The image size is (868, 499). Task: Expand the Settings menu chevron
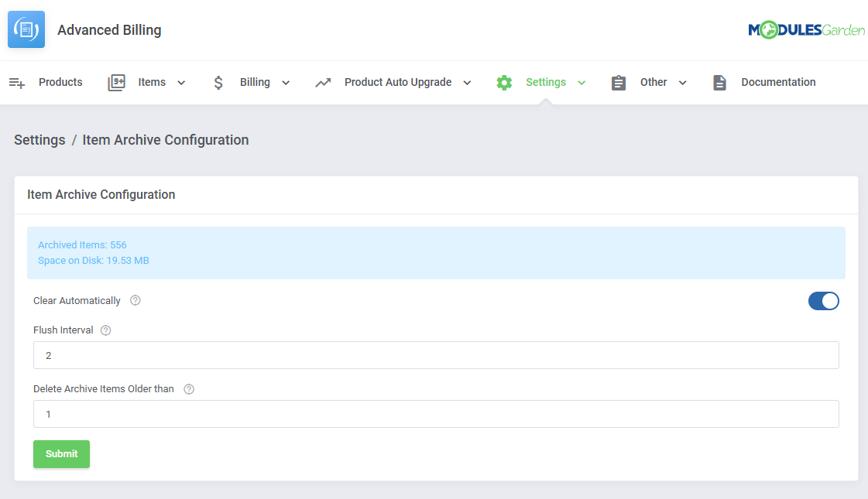tap(582, 83)
